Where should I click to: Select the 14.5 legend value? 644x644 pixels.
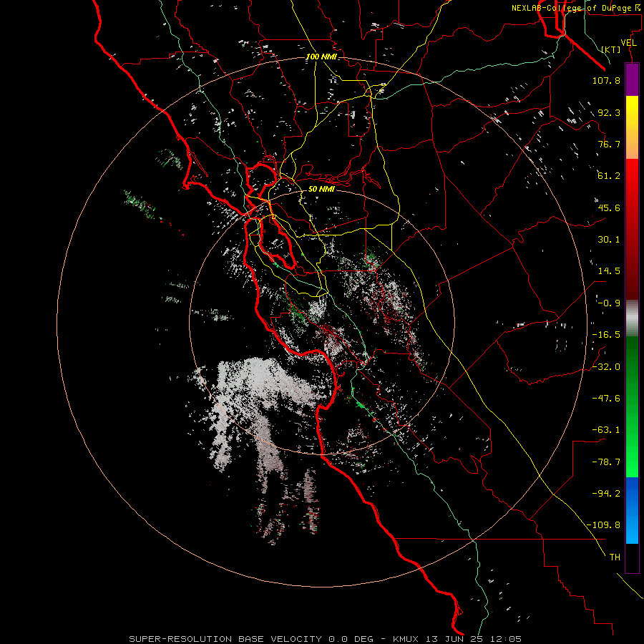[609, 271]
